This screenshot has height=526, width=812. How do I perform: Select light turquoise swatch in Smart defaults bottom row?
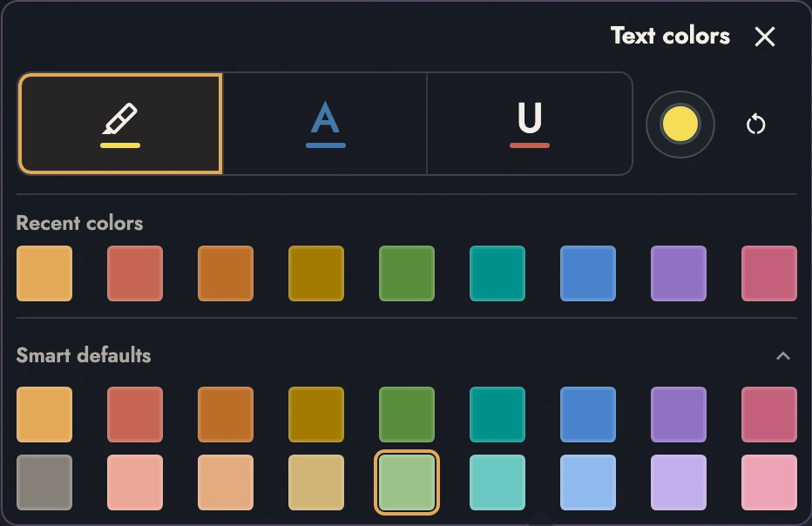coord(497,482)
